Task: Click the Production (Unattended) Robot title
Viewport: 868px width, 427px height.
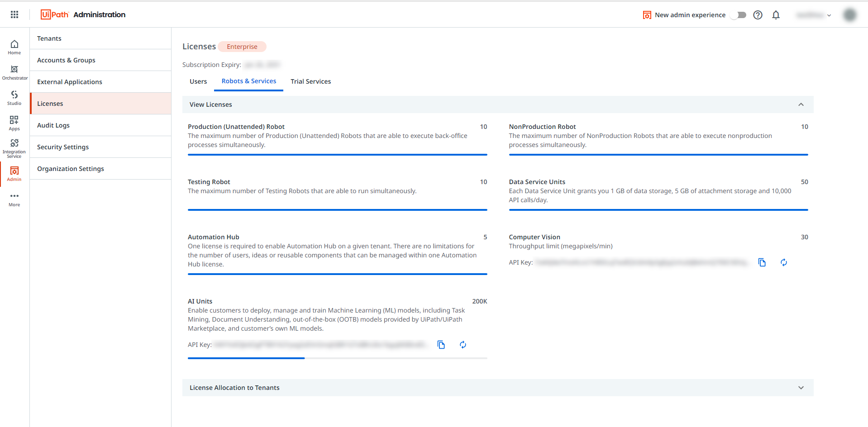Action: [x=236, y=127]
